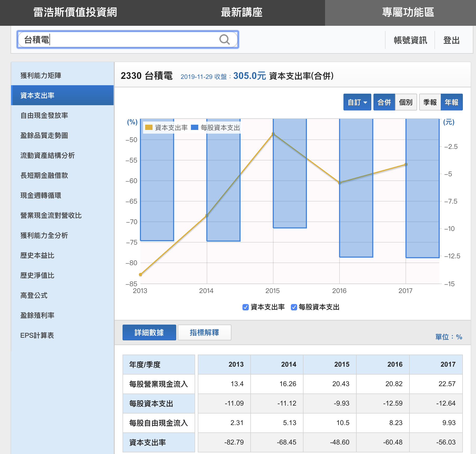This screenshot has height=454, width=476.
Task: Open the 自訂 dropdown
Action: click(x=357, y=102)
